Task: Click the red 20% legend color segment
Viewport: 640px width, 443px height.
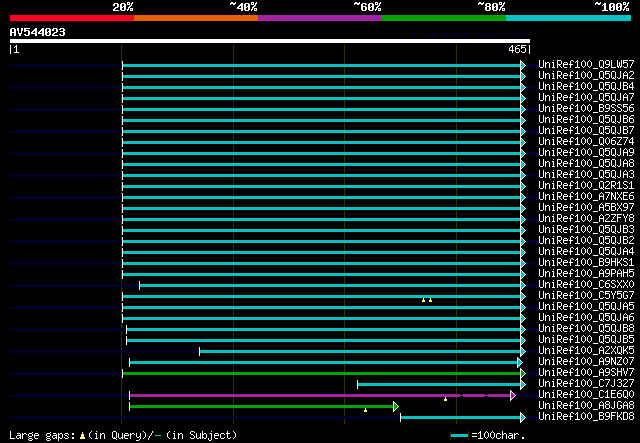Action: pyautogui.click(x=72, y=18)
